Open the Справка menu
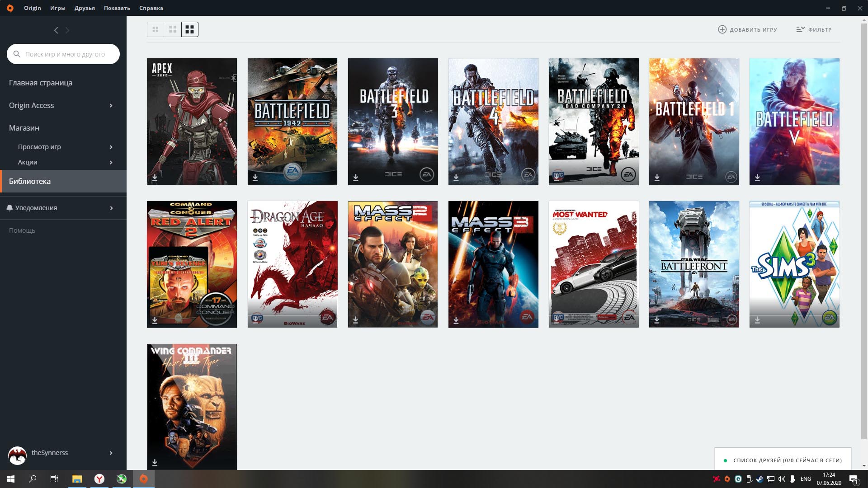The width and height of the screenshot is (868, 488). pos(151,8)
